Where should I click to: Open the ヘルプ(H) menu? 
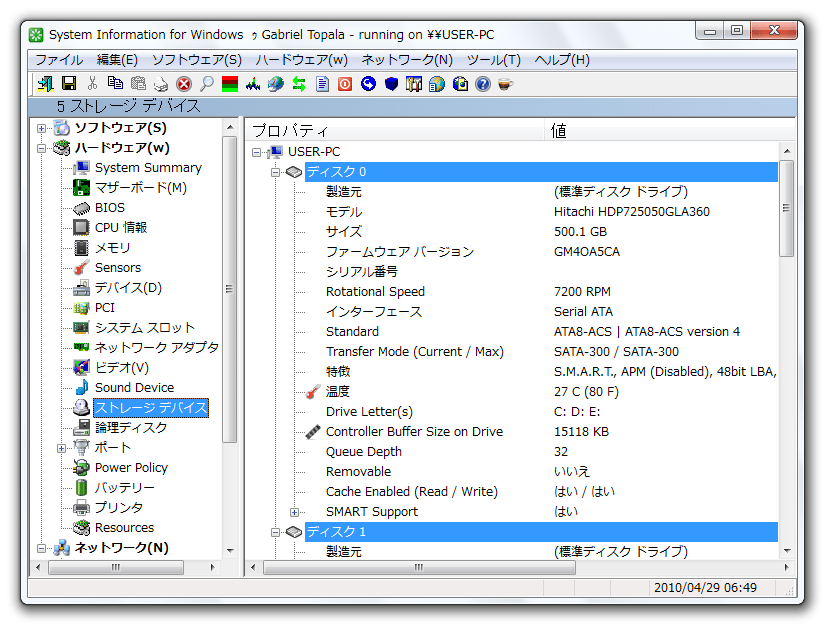(562, 60)
